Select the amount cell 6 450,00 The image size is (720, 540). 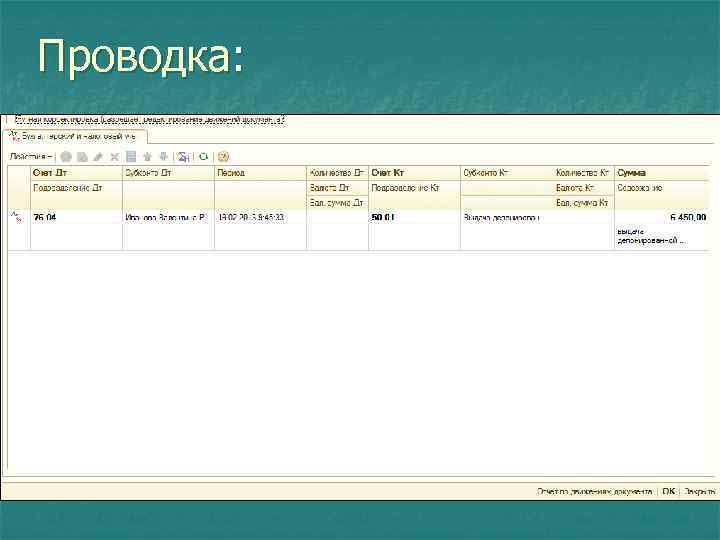tap(661, 217)
